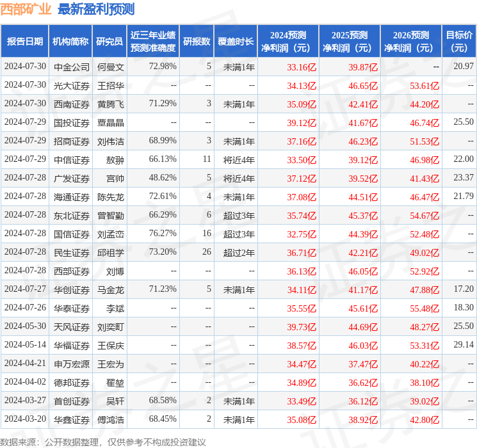
Task: Select the 天风证券 institution cell
Action: [x=72, y=326]
